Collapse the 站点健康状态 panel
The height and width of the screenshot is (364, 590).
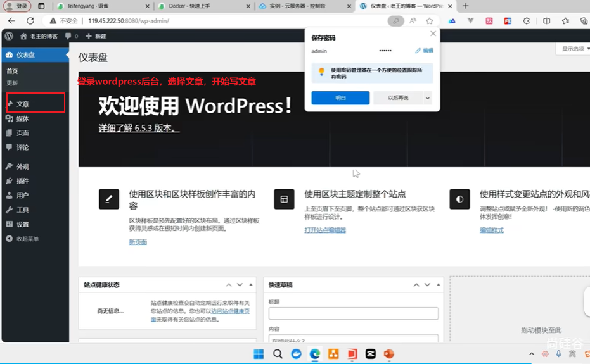(x=251, y=285)
